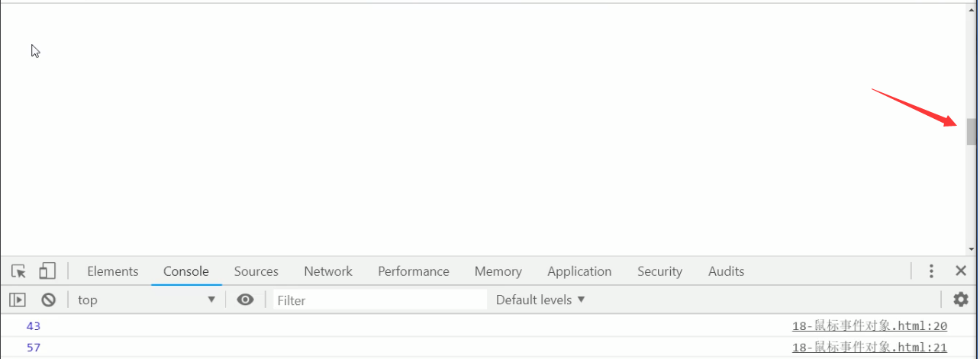This screenshot has height=359, width=980.
Task: Close the DevTools panel
Action: [961, 271]
